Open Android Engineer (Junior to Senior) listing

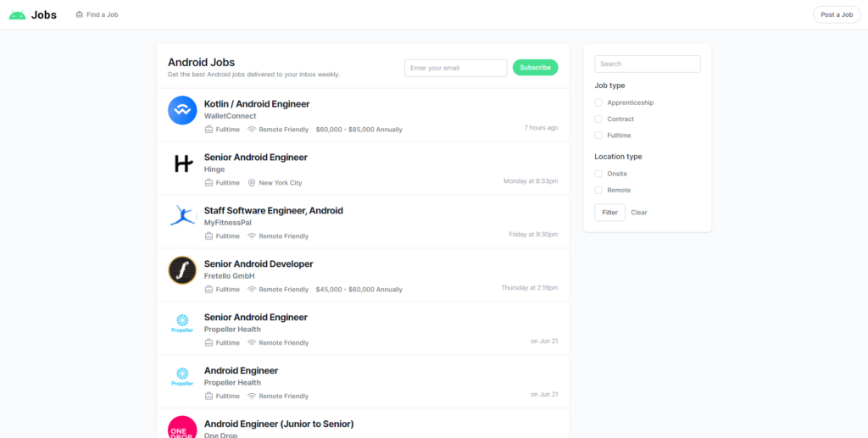279,424
